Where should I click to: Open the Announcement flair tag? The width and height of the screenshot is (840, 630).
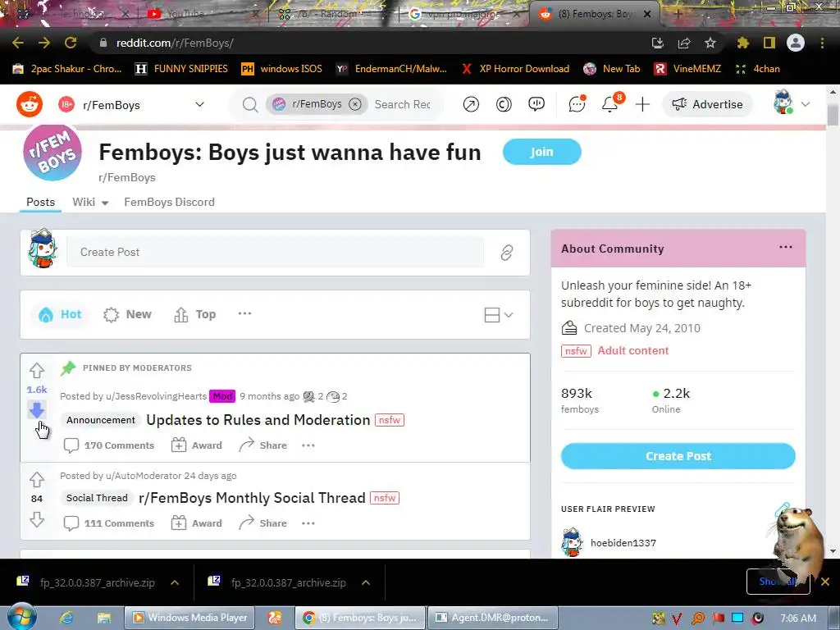pos(101,420)
